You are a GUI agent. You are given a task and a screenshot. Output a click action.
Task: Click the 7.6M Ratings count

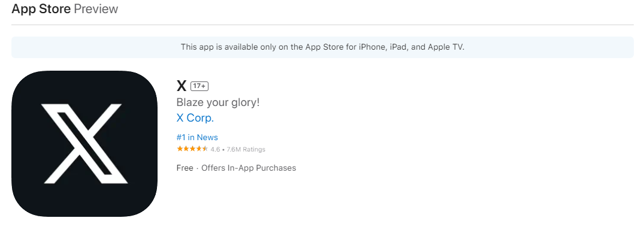click(x=246, y=149)
